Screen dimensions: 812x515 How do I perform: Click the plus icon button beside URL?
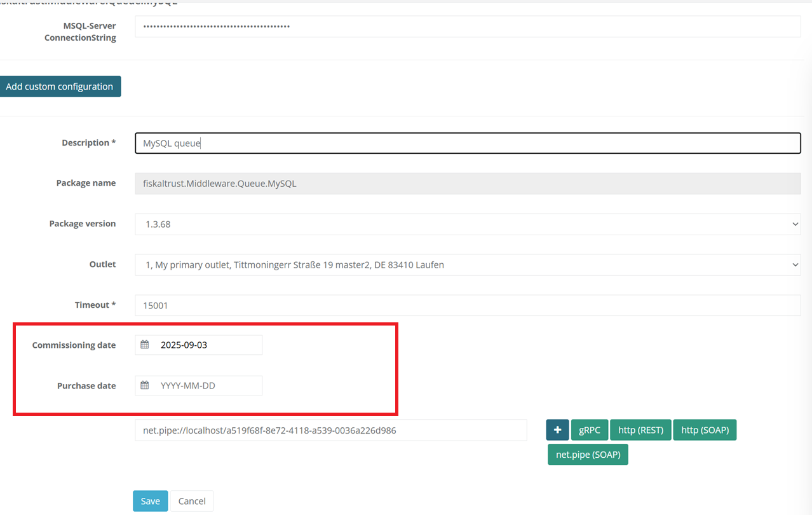click(557, 430)
